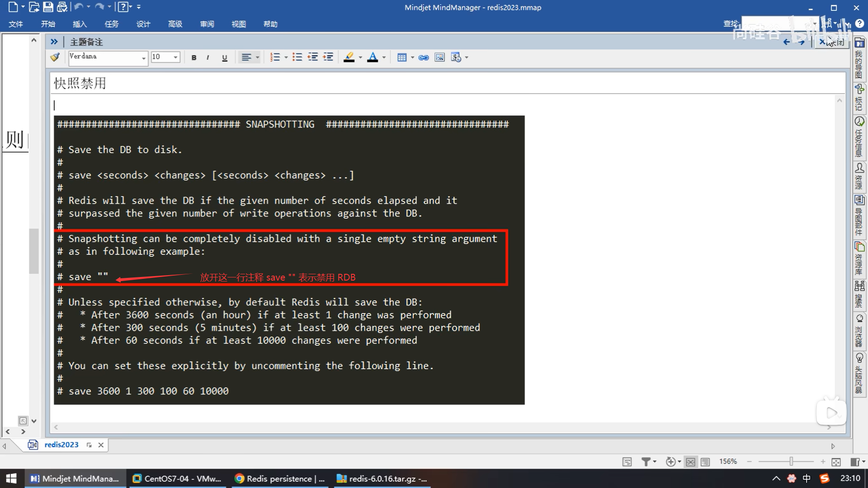Decrease paragraph indent
The image size is (868, 488).
coord(313,57)
